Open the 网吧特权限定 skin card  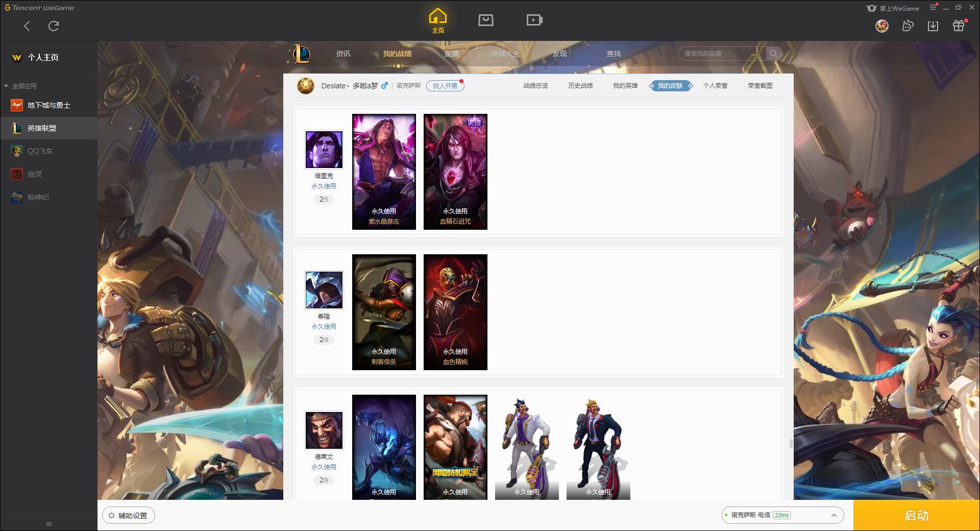tap(455, 447)
